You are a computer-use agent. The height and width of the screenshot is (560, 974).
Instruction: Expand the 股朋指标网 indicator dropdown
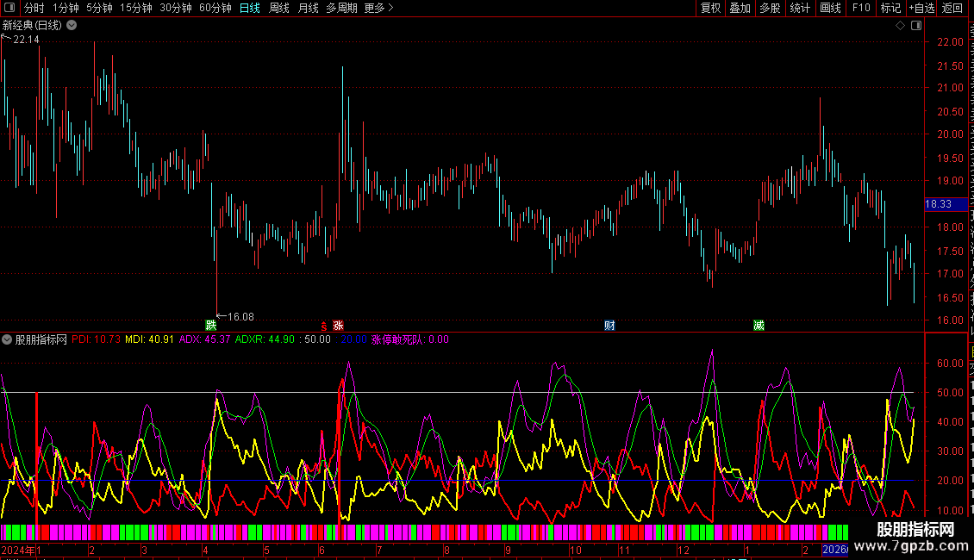click(x=7, y=339)
